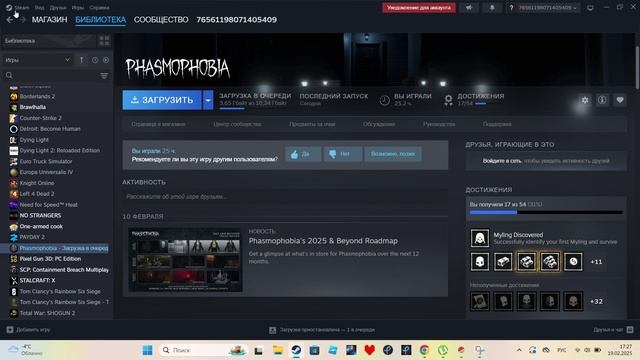Click the first unlocked skull achievement icon
Screen dimensions: 640x360
tap(480, 262)
